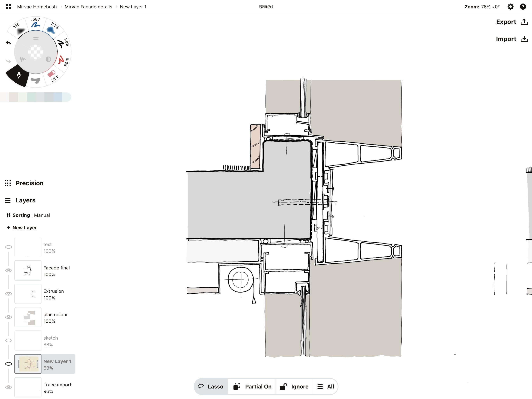The height and width of the screenshot is (399, 532).
Task: Open opacity control in tool wheel
Action: [x=48, y=59]
